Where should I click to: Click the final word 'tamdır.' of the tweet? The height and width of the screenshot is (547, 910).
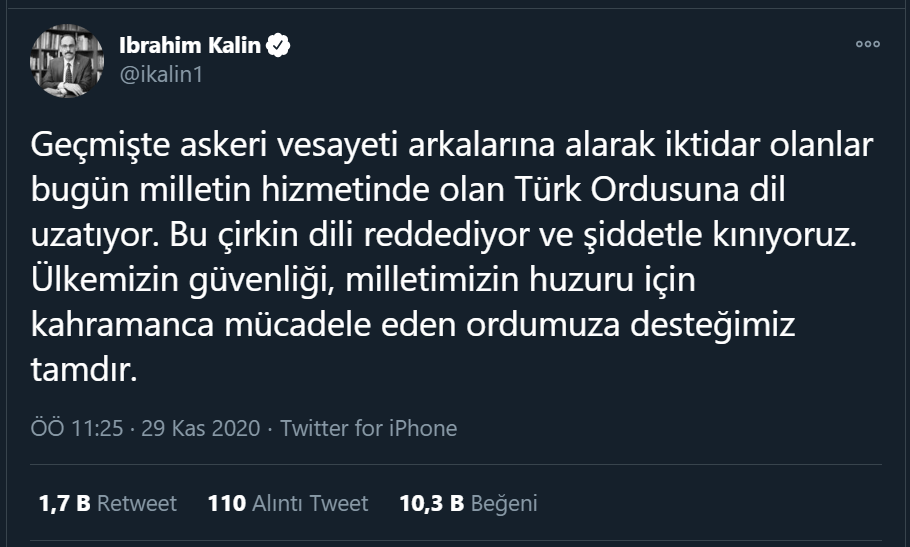82,371
